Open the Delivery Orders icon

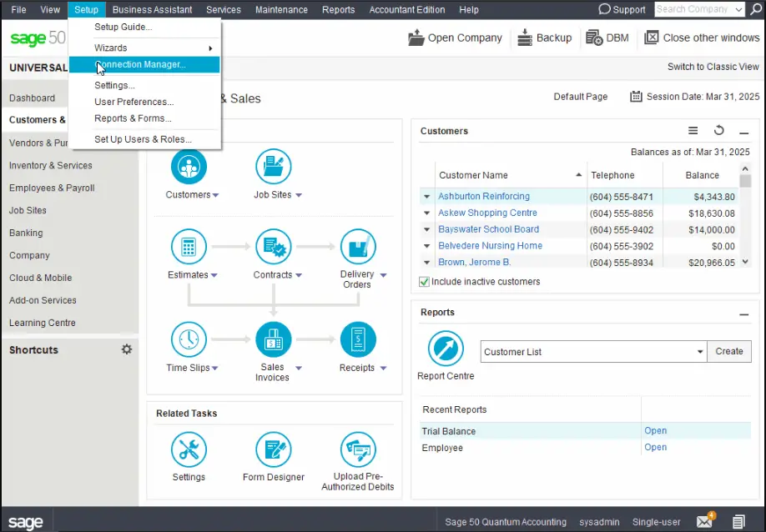point(358,247)
